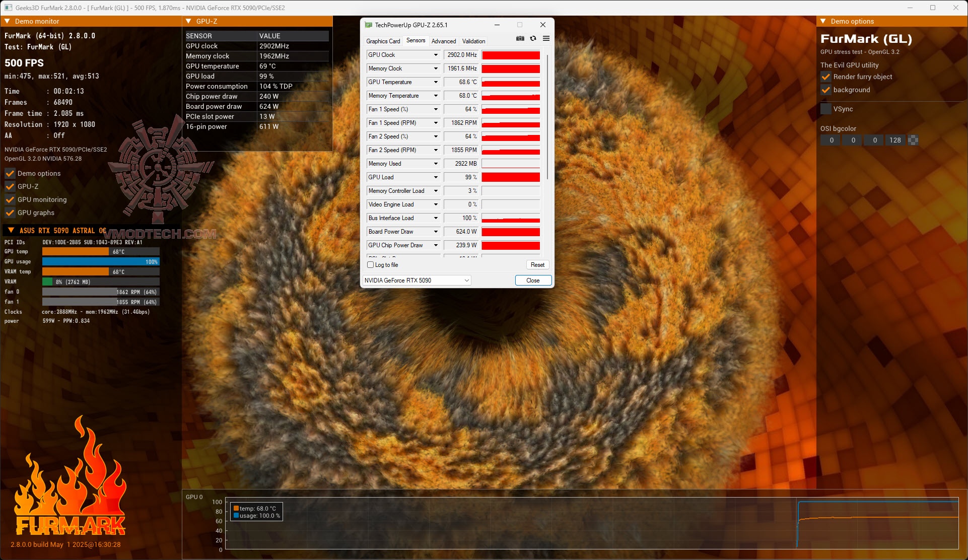This screenshot has width=968, height=560.
Task: Collapse the Demo options panel arrow
Action: click(823, 21)
